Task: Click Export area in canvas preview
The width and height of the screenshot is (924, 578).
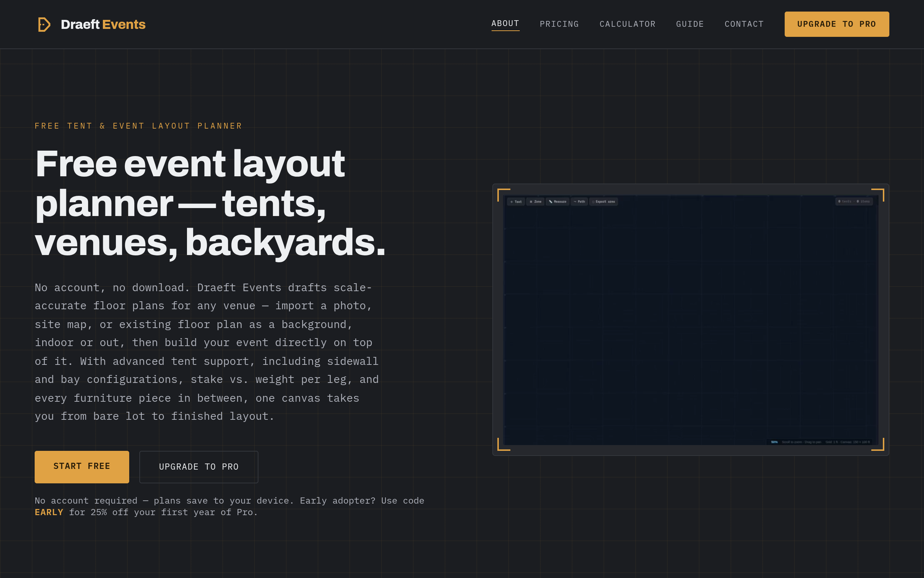Action: (x=603, y=202)
